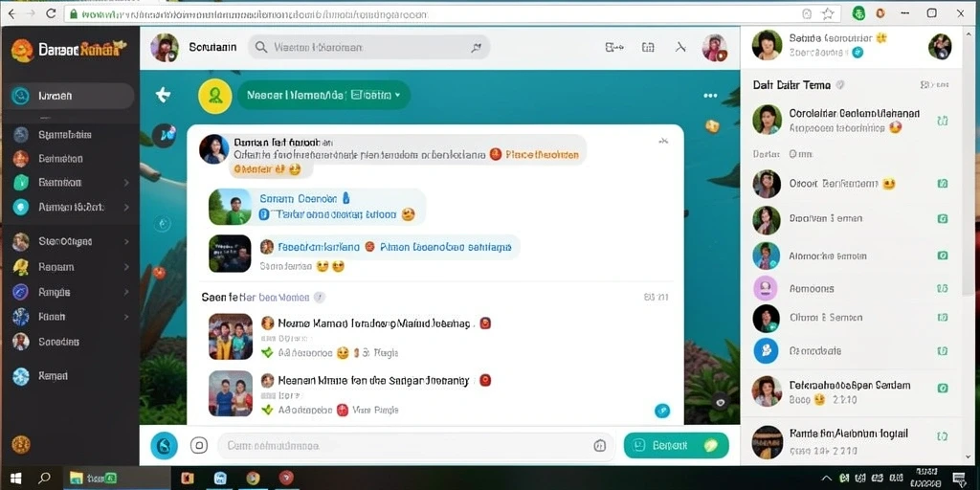The width and height of the screenshot is (980, 490).
Task: Expand the chevron on the 'StenOtiges' sidebar row
Action: 126,241
